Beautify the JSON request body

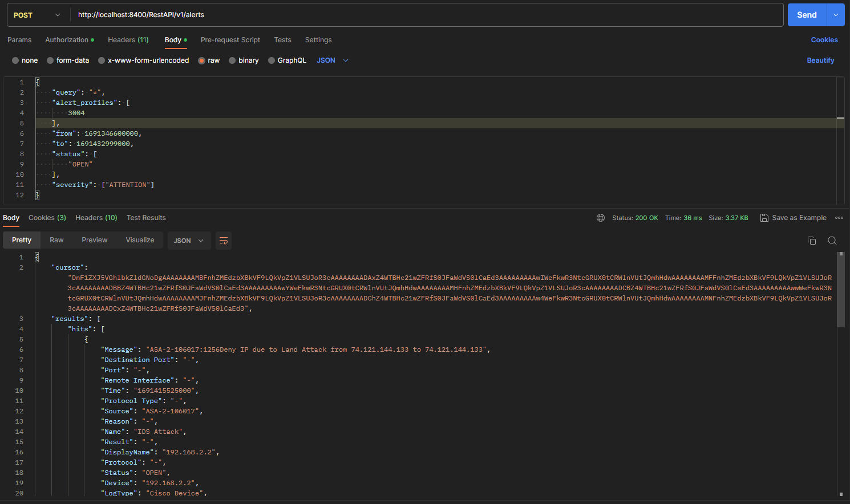coord(820,60)
